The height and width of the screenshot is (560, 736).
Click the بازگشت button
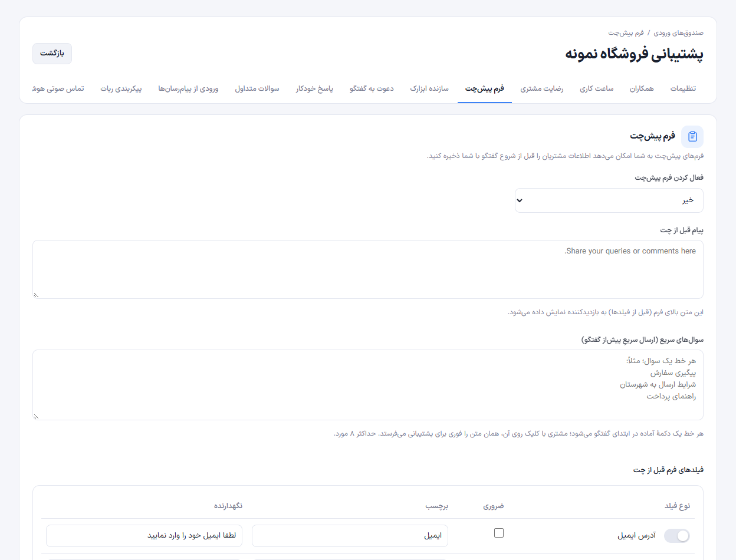coord(52,53)
